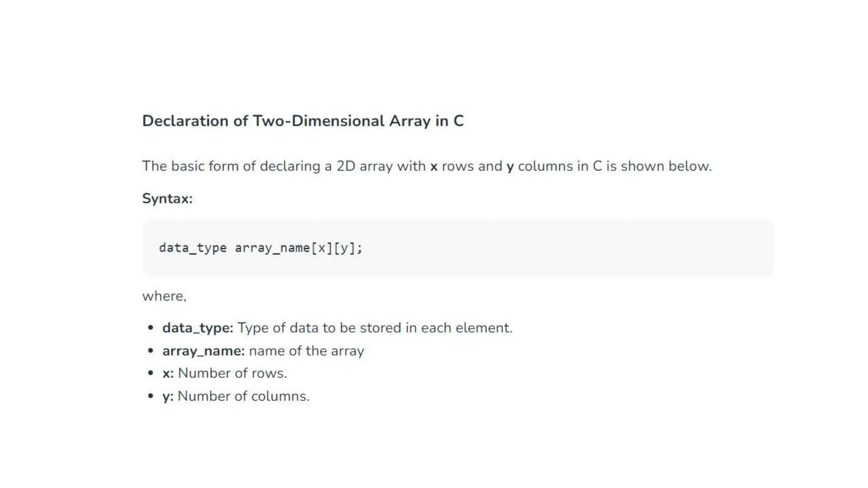Click the bold 'array_name:' bullet term

coord(203,351)
